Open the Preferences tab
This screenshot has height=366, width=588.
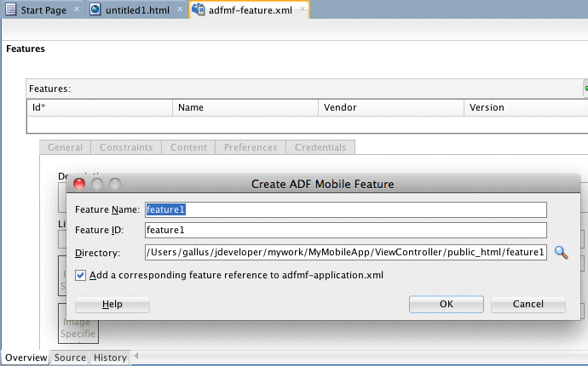click(x=251, y=147)
